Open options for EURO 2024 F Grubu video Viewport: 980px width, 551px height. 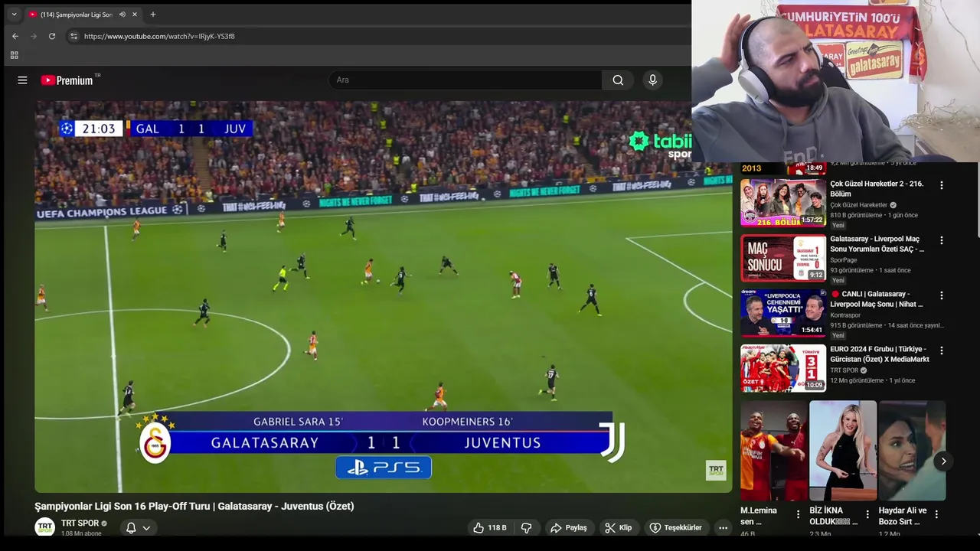point(942,350)
